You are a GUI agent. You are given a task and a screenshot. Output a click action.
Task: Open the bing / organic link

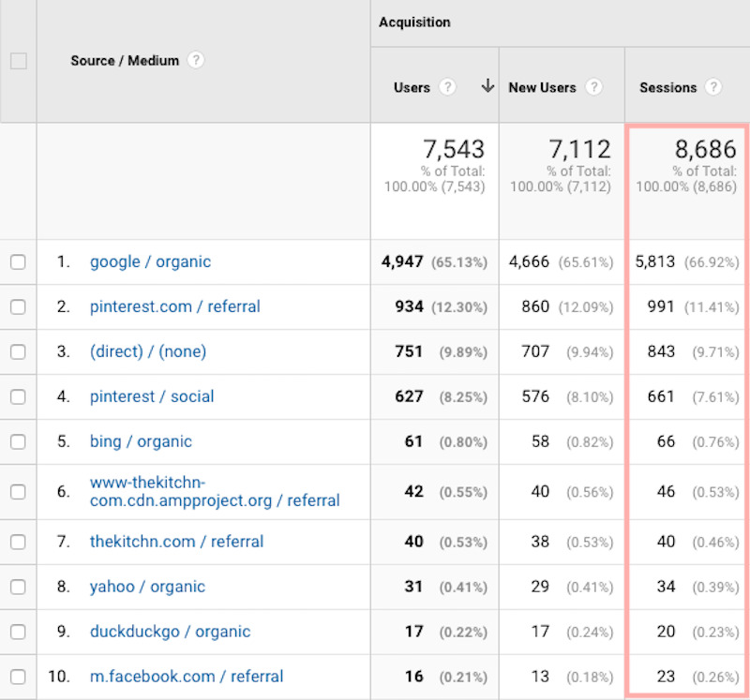[141, 441]
